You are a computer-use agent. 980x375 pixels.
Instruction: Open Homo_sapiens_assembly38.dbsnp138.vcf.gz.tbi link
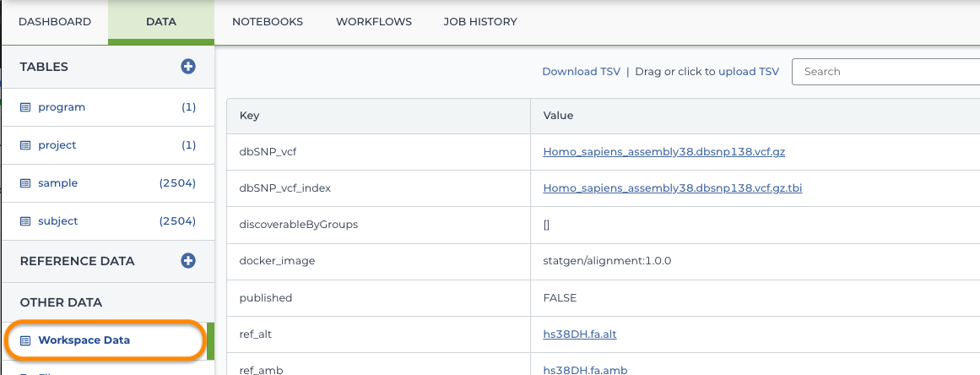pyautogui.click(x=673, y=187)
